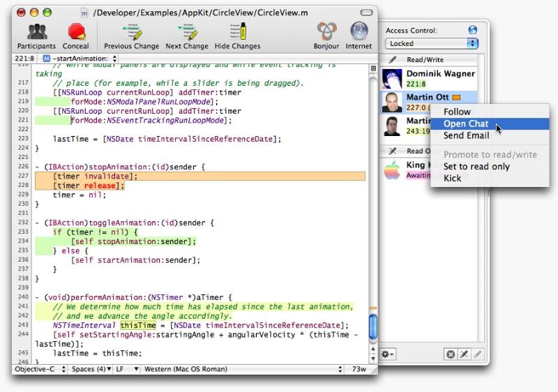This screenshot has height=392, width=558.
Task: Click the Conceal toolbar icon
Action: click(x=77, y=32)
